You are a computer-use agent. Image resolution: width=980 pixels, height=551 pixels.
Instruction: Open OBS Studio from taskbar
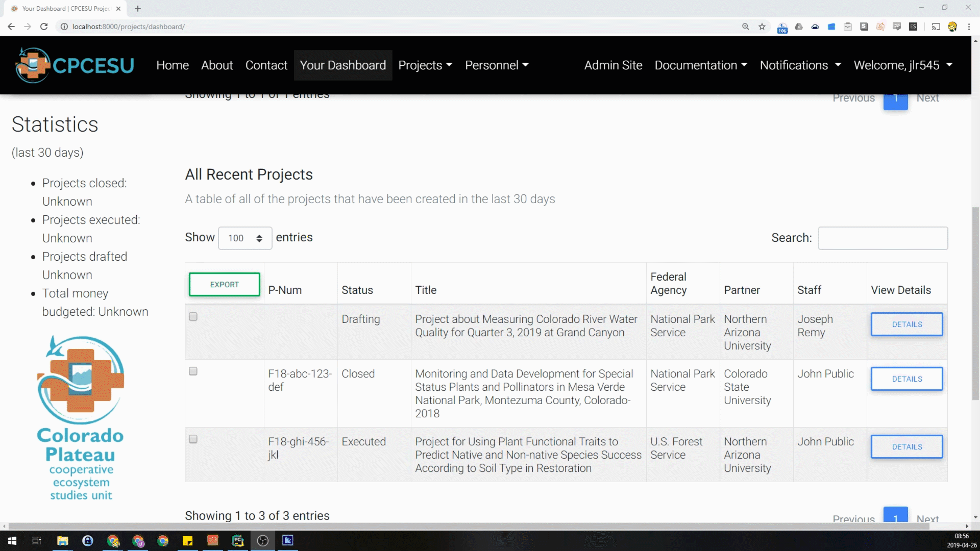click(263, 541)
